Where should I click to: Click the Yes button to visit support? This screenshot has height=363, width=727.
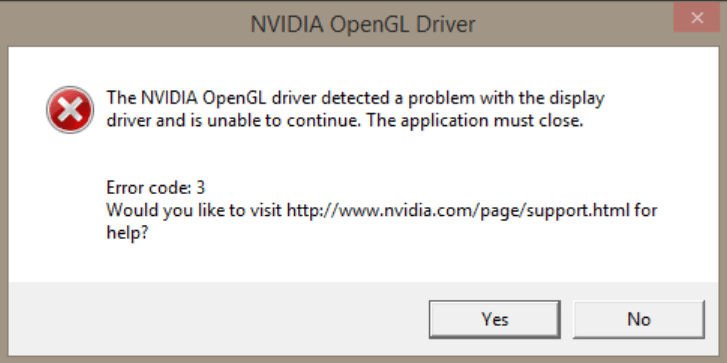coord(495,319)
